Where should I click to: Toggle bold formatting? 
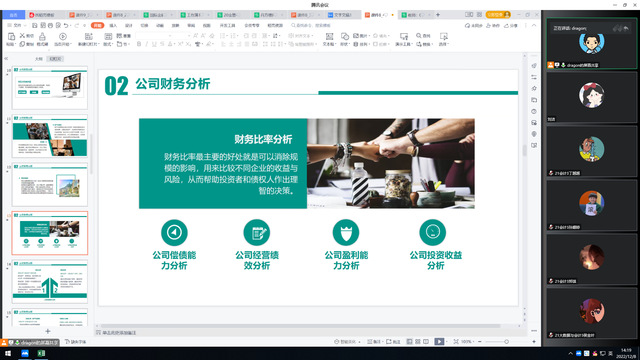click(x=139, y=44)
